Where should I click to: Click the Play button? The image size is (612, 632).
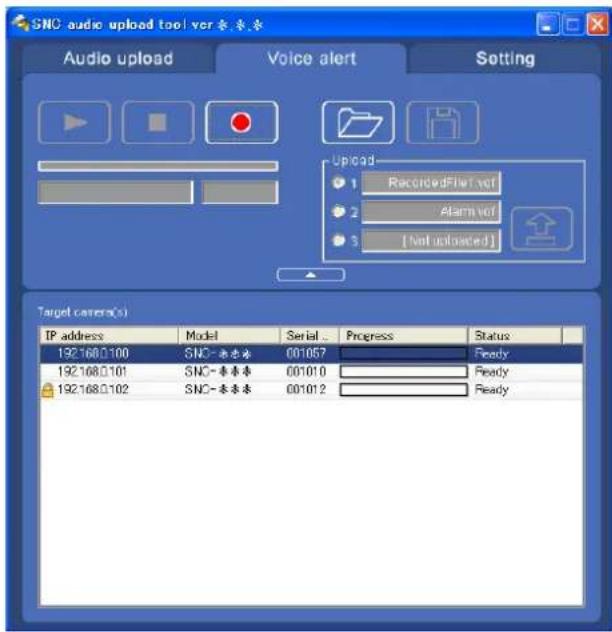(x=75, y=123)
